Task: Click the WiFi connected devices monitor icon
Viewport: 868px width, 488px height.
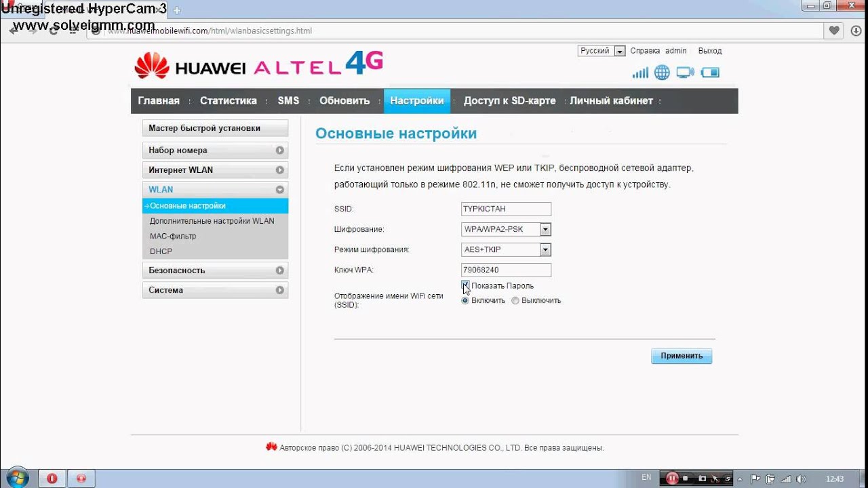Action: pos(686,73)
